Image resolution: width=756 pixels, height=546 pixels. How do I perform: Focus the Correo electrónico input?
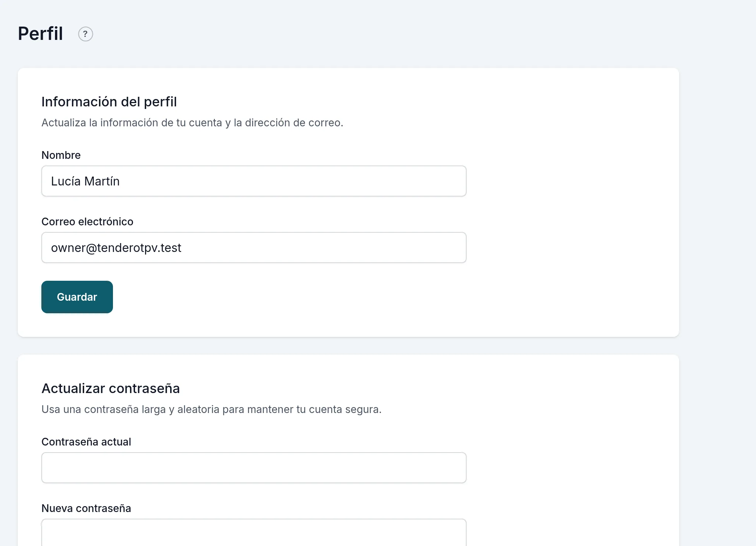tap(254, 248)
